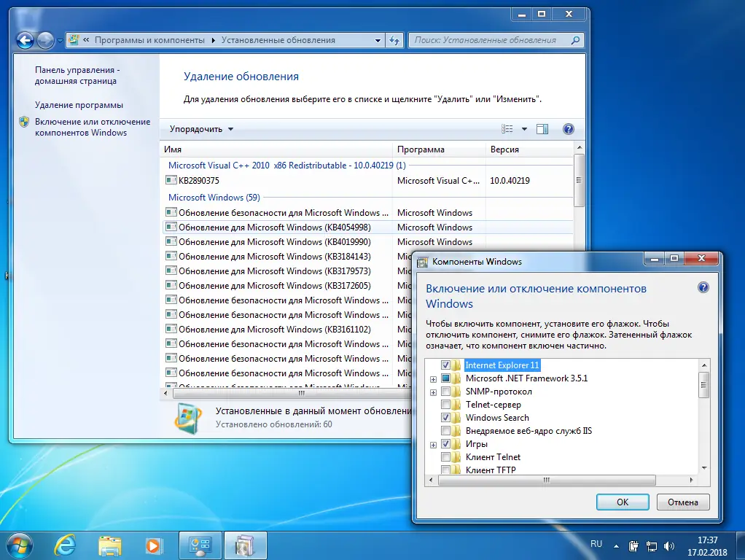Open Windows Media Player taskbar icon
This screenshot has width=745, height=560.
pos(153,545)
